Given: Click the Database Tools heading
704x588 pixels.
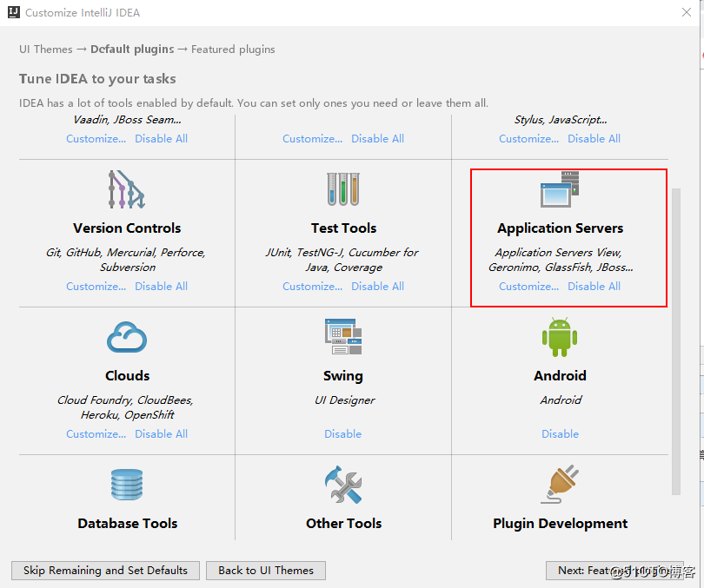Looking at the screenshot, I should pyautogui.click(x=127, y=523).
